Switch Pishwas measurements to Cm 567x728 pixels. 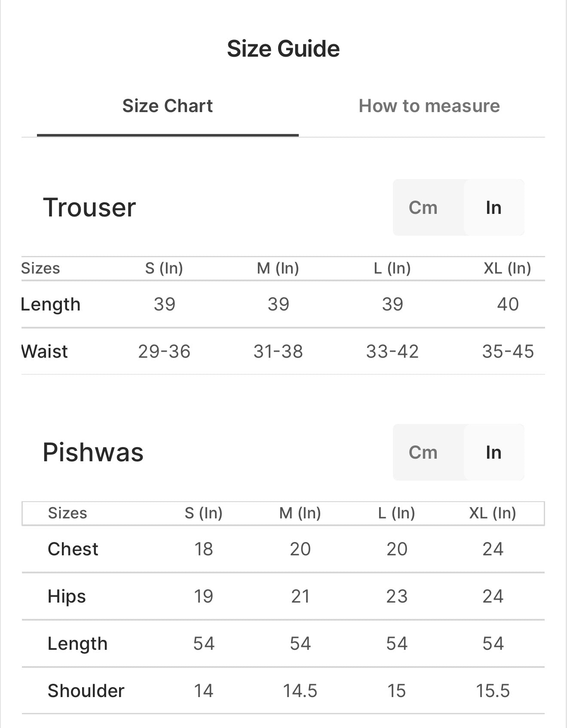(423, 452)
